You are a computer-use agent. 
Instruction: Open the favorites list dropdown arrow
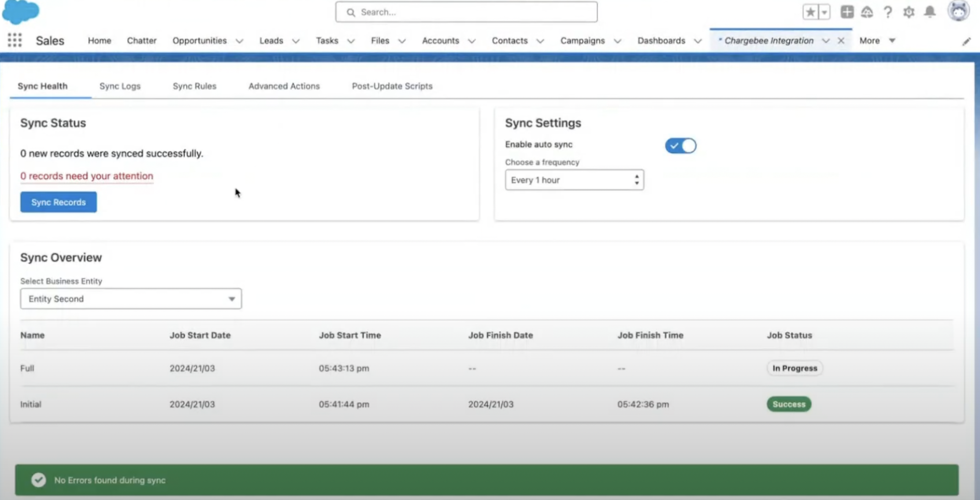point(824,12)
